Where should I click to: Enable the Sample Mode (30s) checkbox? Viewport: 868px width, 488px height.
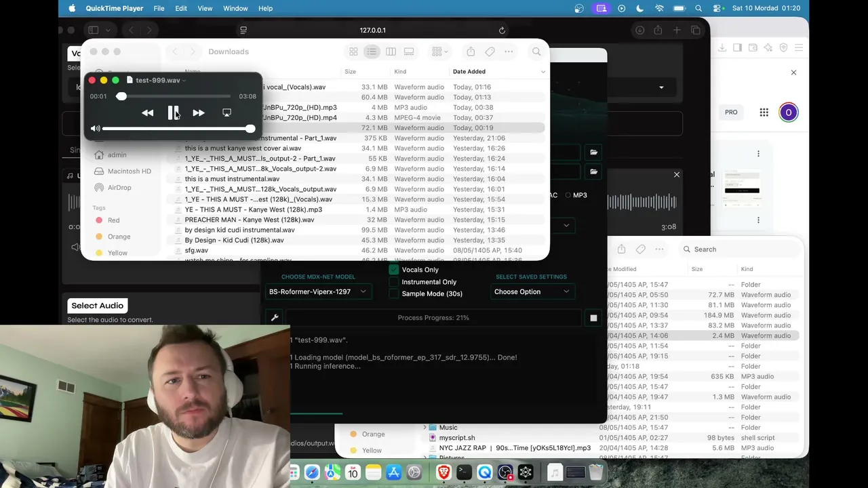tap(394, 293)
